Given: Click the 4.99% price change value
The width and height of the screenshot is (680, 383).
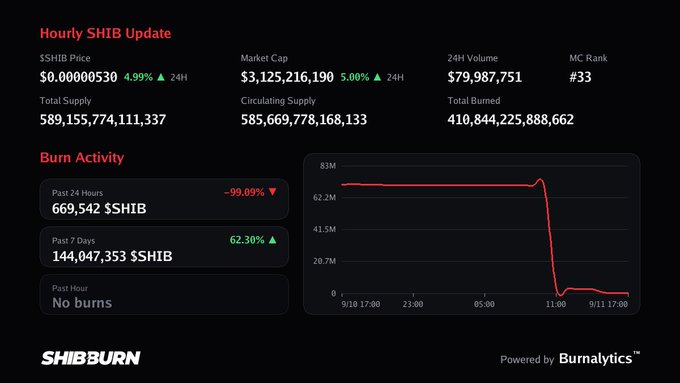Looking at the screenshot, I should (x=138, y=77).
